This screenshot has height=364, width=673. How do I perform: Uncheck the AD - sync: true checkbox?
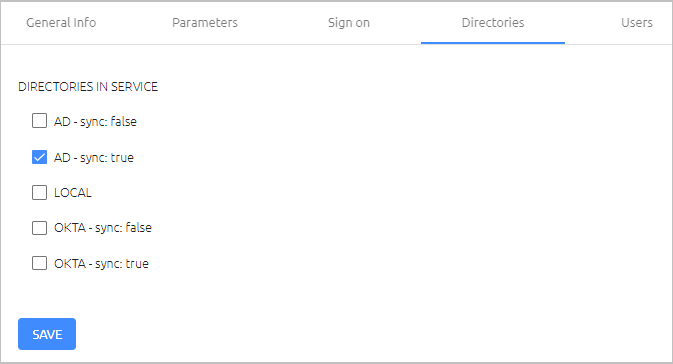click(39, 157)
